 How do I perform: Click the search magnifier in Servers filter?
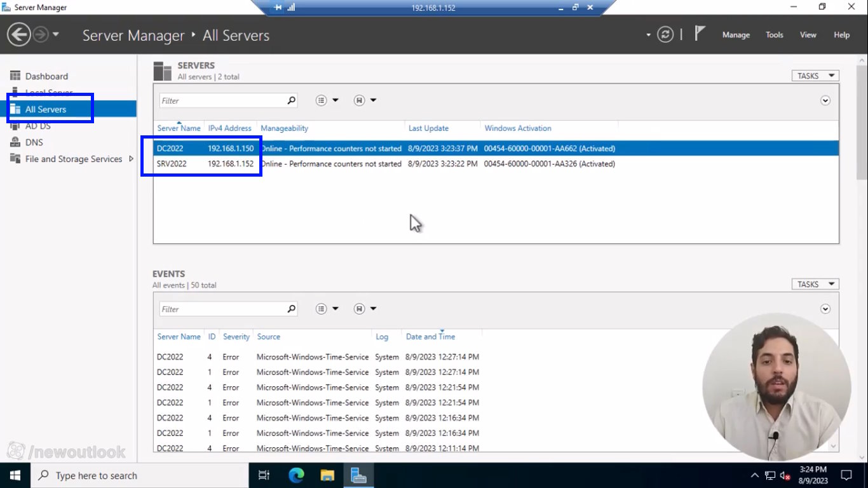[291, 100]
